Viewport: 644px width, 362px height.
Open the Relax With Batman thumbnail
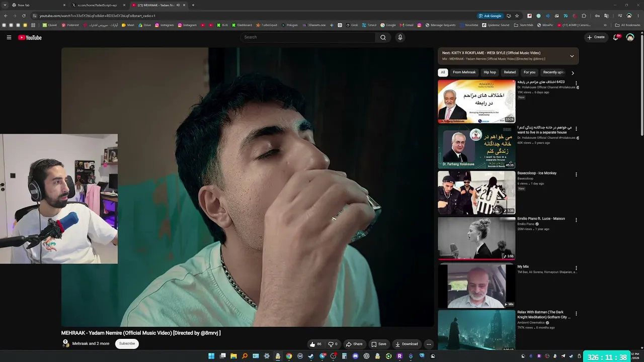point(476,330)
